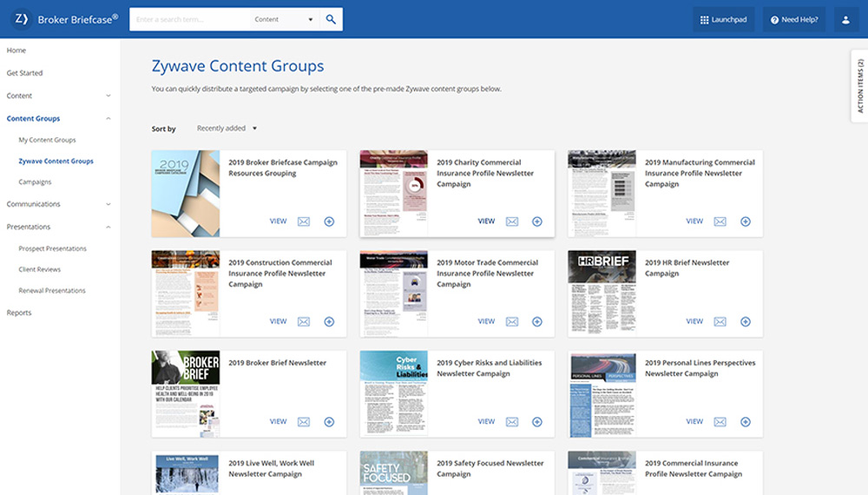
Task: Click the 2019 Live Well, Work Well title
Action: pyautogui.click(x=271, y=468)
